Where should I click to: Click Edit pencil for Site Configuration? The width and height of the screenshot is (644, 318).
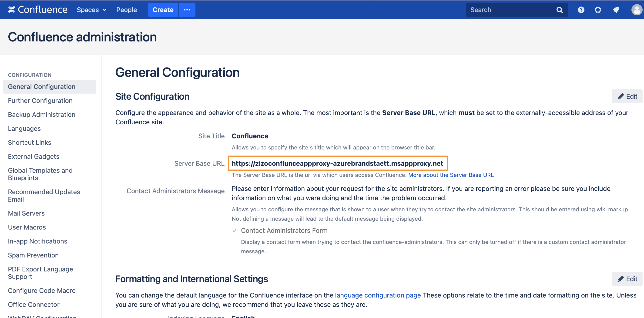[627, 96]
